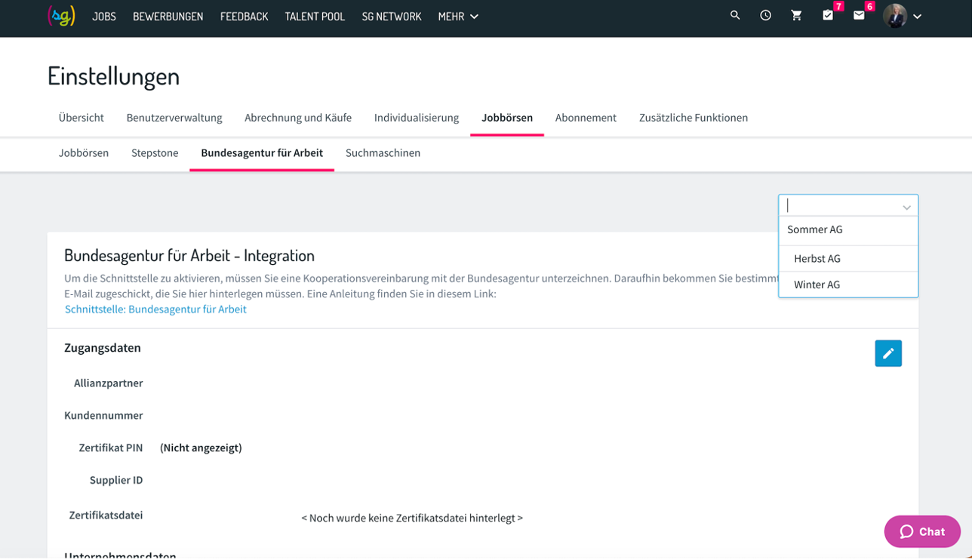Select the main Jobbörsen settings tab
The width and height of the screenshot is (975, 560).
[x=507, y=118]
